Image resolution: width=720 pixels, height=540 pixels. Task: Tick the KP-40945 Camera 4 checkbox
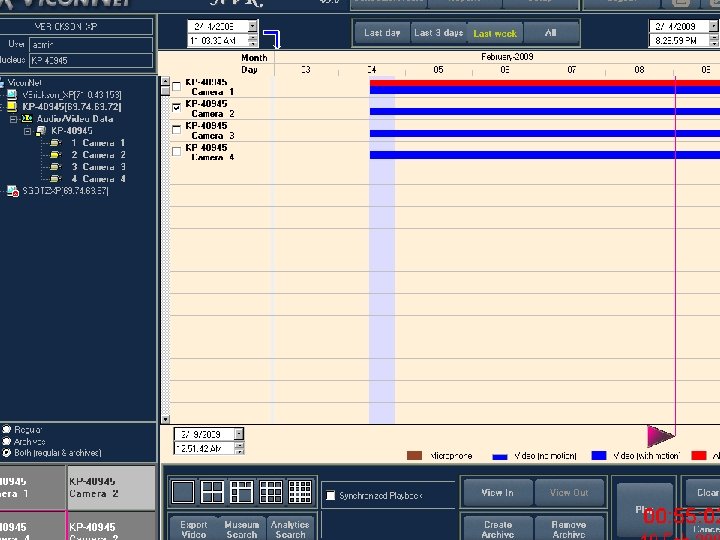tap(176, 151)
